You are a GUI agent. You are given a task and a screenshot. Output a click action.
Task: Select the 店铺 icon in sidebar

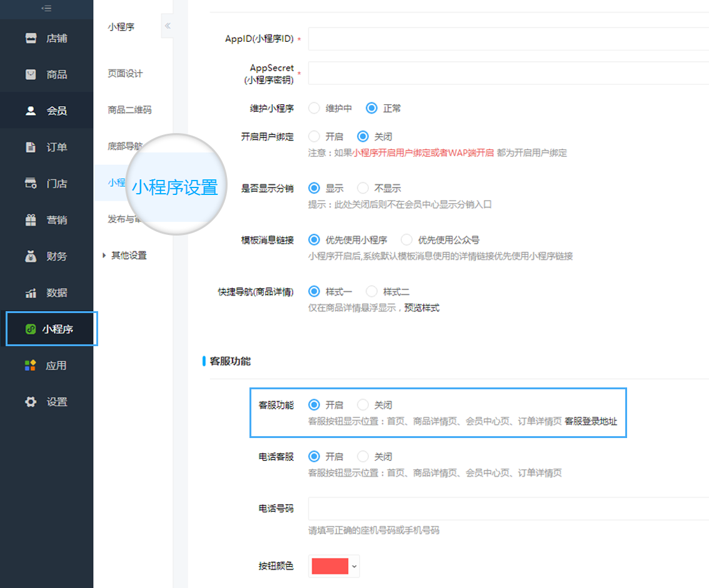(29, 37)
